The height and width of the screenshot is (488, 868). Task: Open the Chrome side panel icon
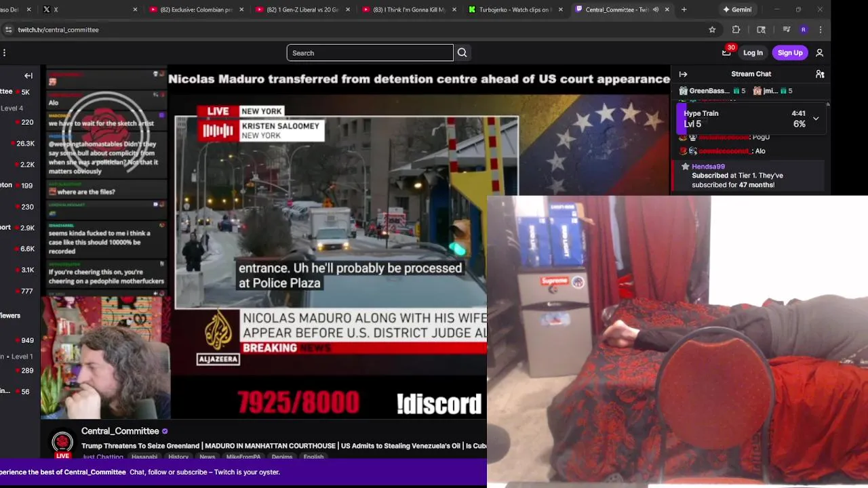[x=761, y=30]
